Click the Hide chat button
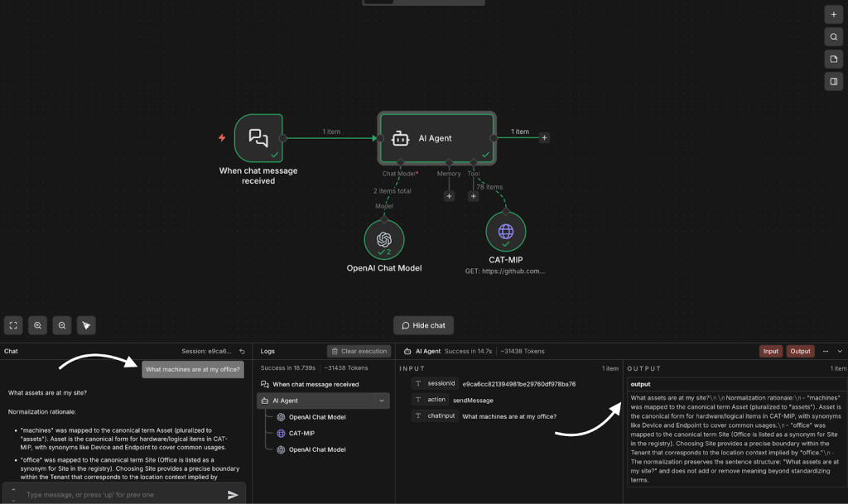The image size is (848, 504). point(423,325)
